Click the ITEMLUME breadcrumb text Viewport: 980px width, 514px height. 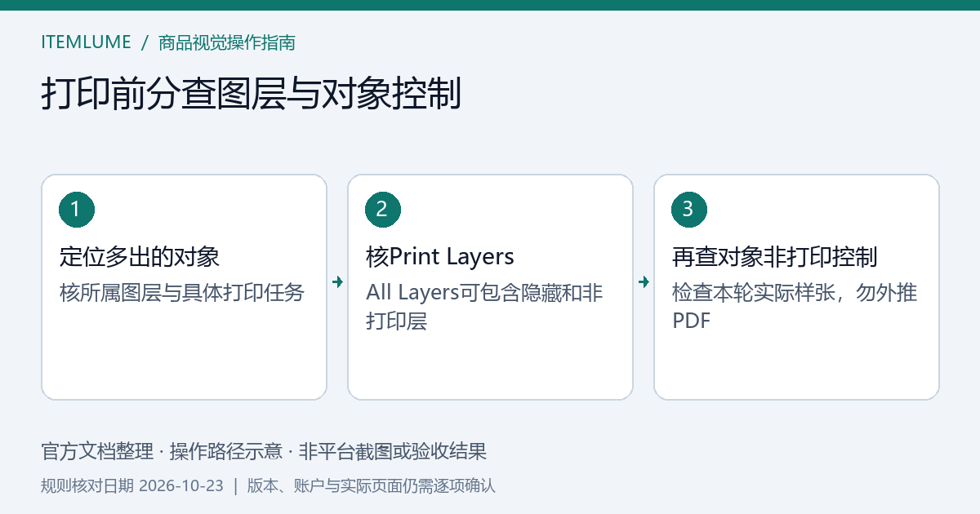(x=86, y=42)
